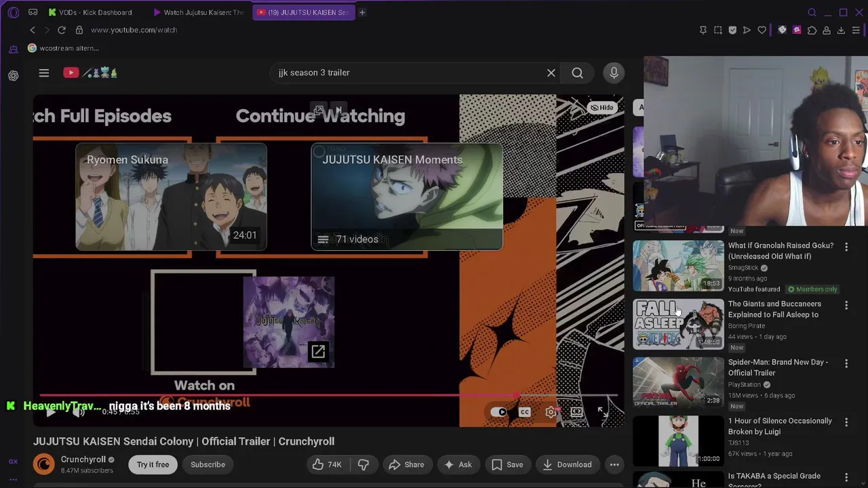This screenshot has height=488, width=868.
Task: Download the video with Download button
Action: (567, 464)
